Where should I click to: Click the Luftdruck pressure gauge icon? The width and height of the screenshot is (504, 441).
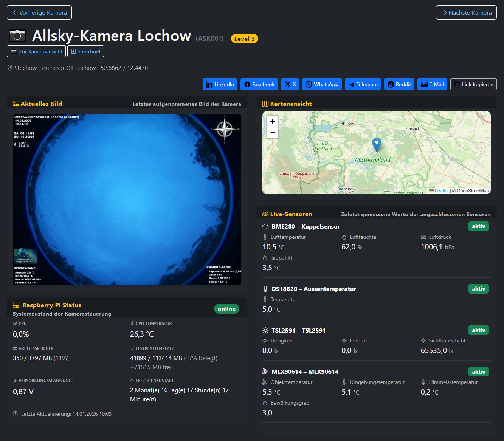click(423, 237)
